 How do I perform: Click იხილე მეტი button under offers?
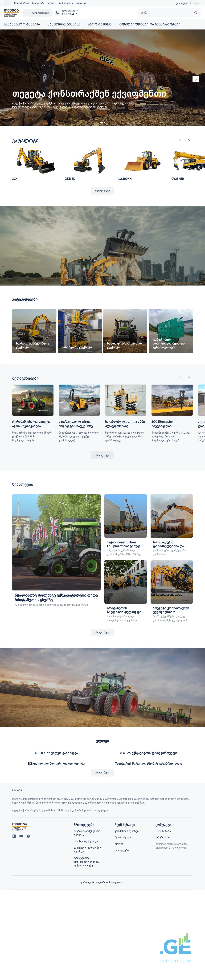pyautogui.click(x=102, y=455)
